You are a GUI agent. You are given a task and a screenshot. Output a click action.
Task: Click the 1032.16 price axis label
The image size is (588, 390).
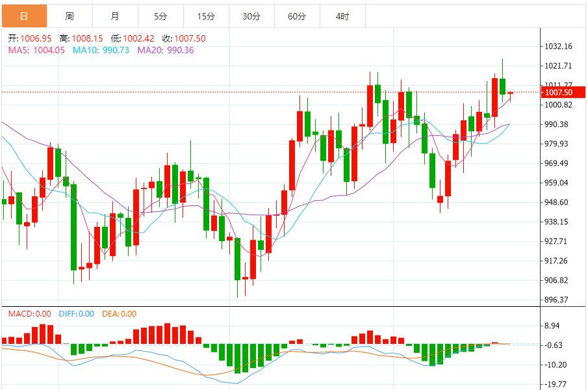pos(558,46)
